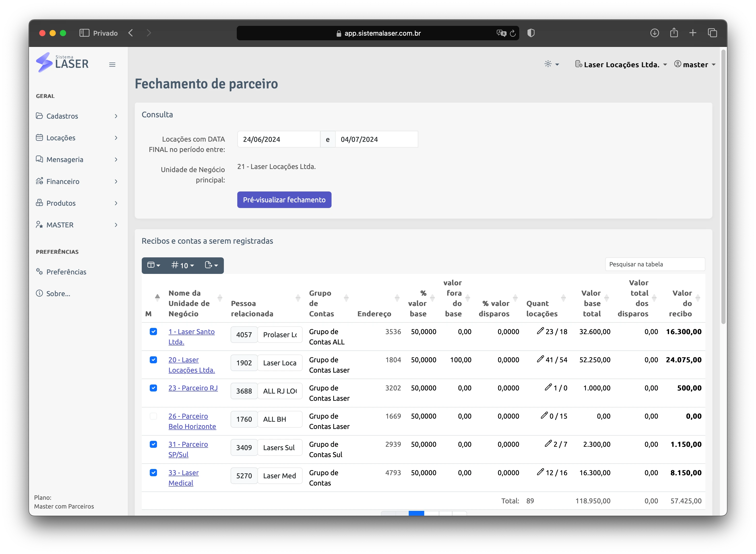Open the table export dropdown
This screenshot has width=756, height=554.
211,265
